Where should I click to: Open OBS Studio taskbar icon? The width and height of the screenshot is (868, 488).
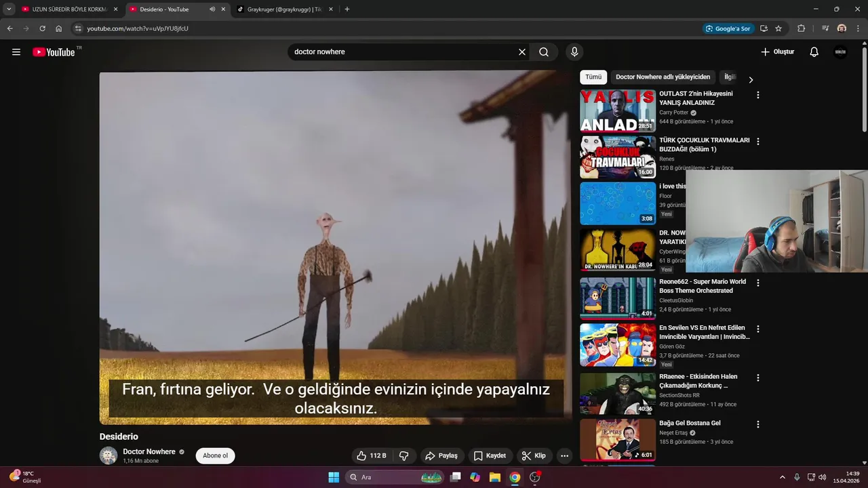[x=534, y=477]
